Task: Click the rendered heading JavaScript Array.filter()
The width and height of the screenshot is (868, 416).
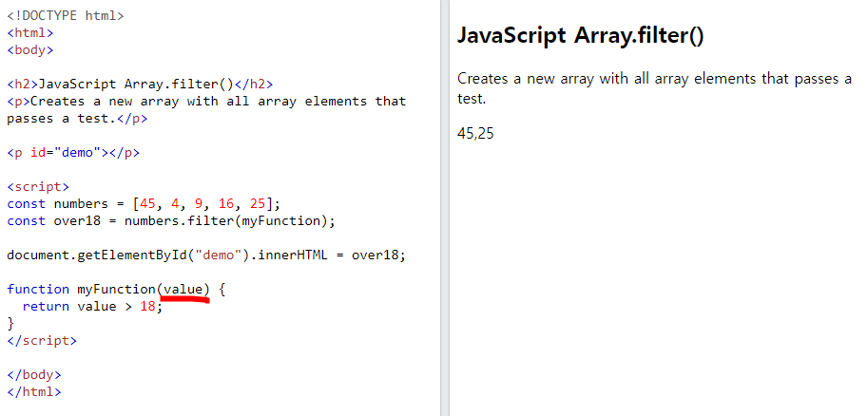Action: (580, 36)
